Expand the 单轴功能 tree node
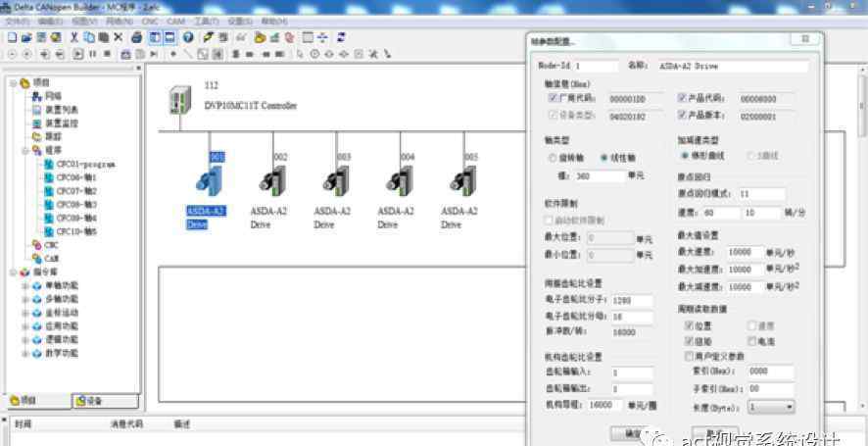 (x=24, y=286)
